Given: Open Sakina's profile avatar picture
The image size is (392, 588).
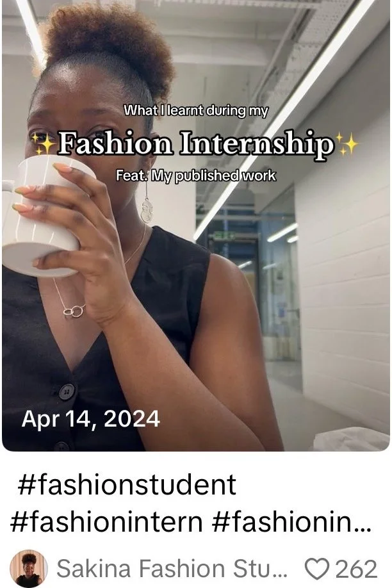Looking at the screenshot, I should pos(29,569).
